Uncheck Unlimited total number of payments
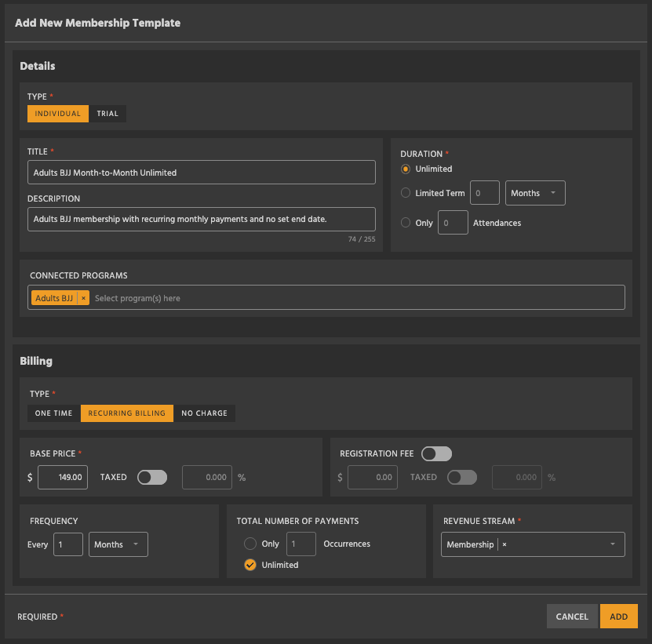The height and width of the screenshot is (644, 652). [x=250, y=565]
